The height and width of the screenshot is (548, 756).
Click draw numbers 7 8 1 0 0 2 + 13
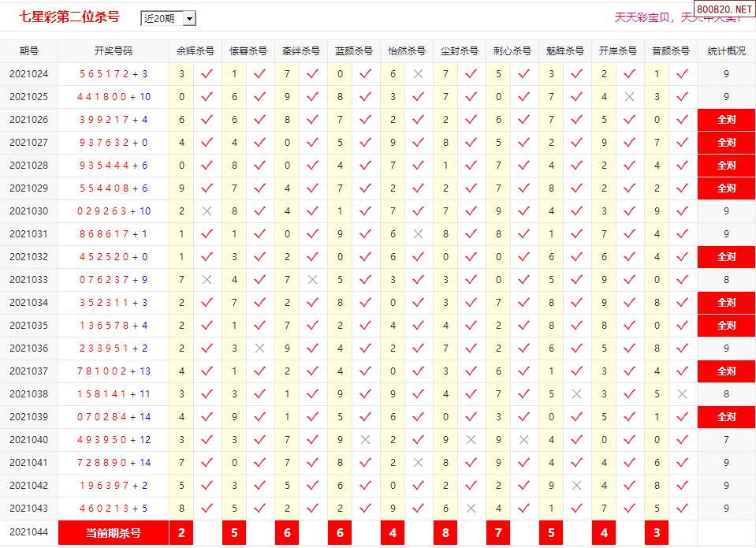[114, 371]
